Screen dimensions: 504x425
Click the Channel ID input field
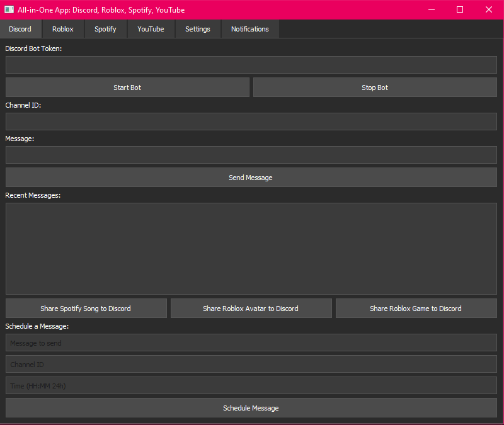251,122
